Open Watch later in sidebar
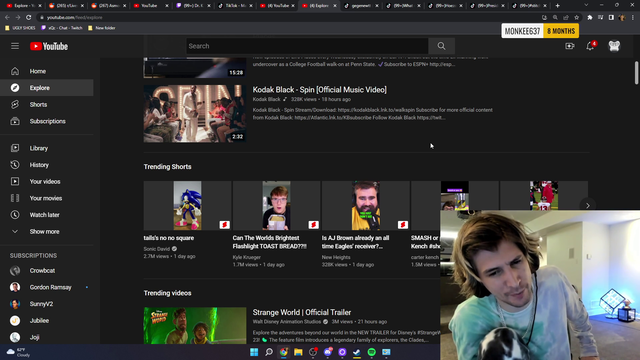Screen dimensions: 640x360 click(47, 215)
